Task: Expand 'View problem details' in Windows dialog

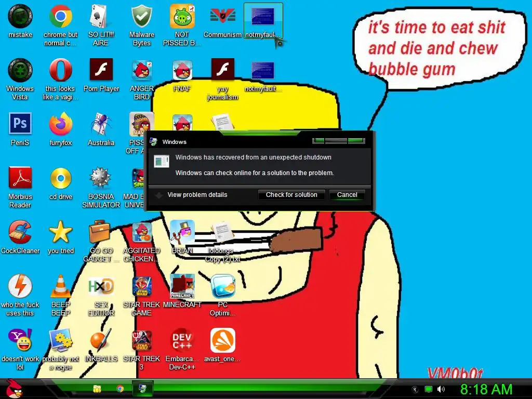Action: coord(192,195)
